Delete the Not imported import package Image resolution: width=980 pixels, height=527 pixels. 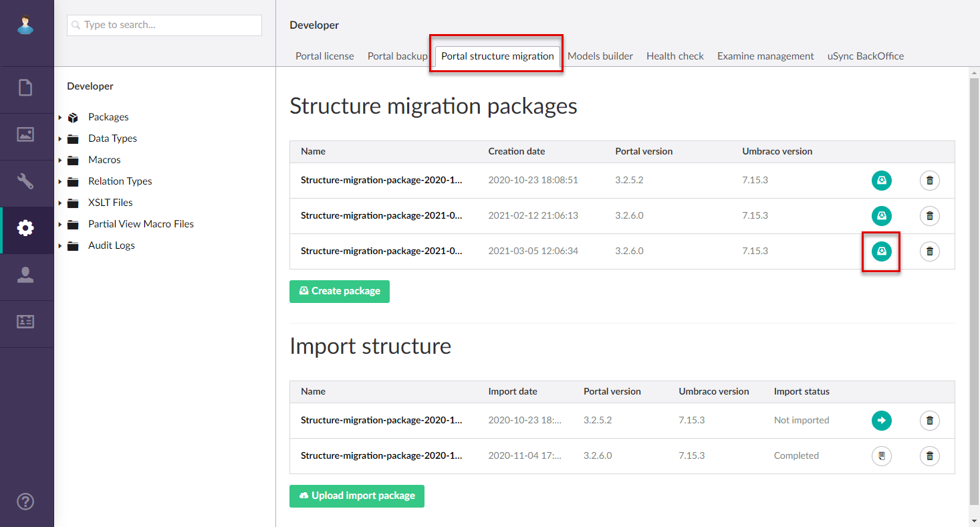point(930,421)
